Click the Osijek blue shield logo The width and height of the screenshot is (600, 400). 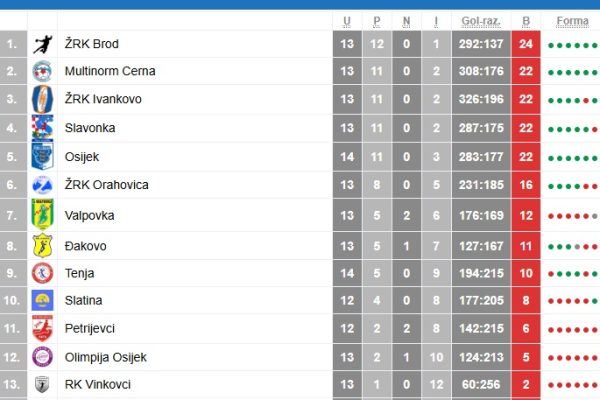42,157
